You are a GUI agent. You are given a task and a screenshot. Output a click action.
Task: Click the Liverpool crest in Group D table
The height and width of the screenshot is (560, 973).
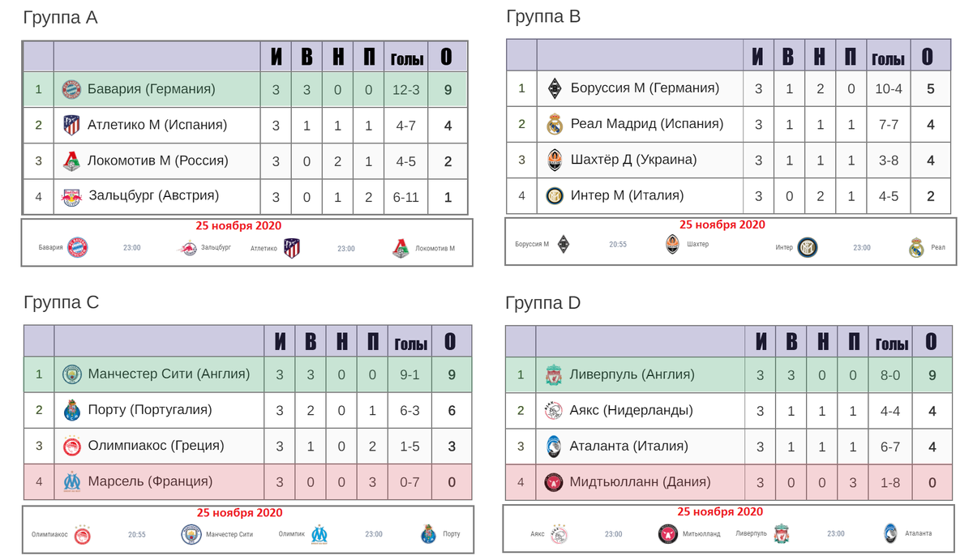click(555, 374)
